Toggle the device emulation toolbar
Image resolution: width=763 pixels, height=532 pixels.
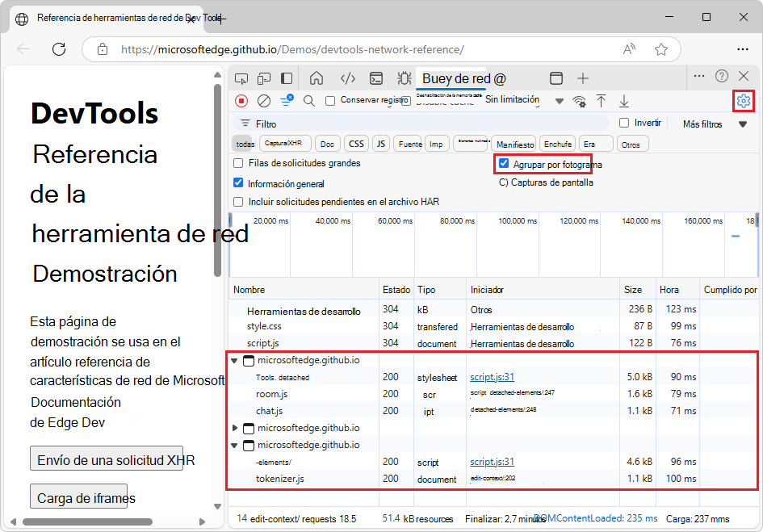[x=264, y=78]
